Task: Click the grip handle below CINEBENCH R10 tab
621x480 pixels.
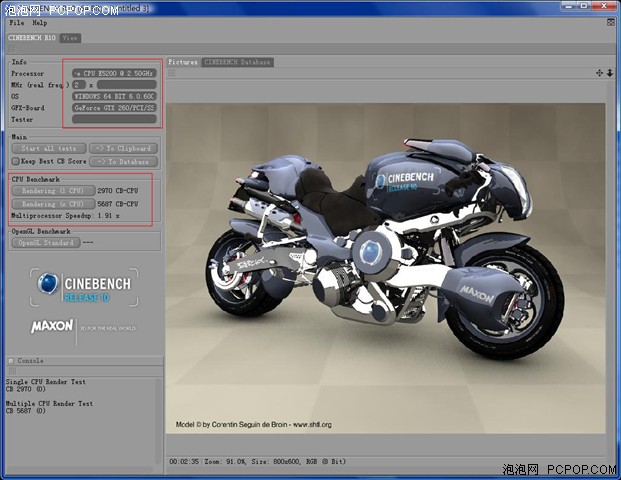Action: (x=11, y=49)
